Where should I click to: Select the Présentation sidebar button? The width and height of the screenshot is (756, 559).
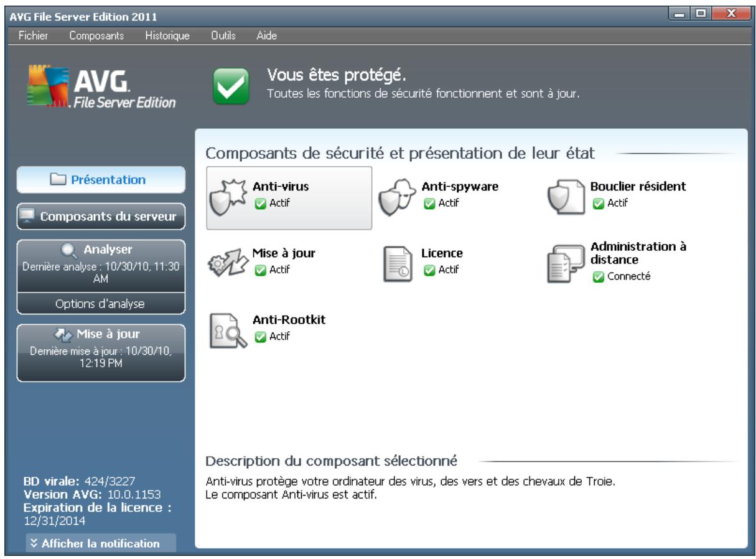101,181
